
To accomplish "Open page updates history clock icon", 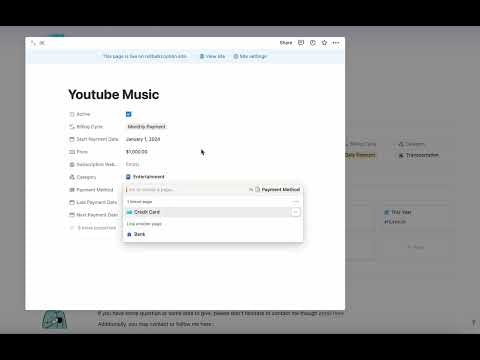I will (313, 43).
